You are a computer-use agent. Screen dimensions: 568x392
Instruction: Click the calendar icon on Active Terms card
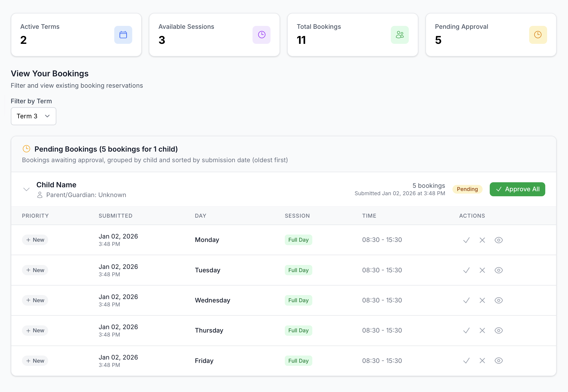tap(123, 35)
